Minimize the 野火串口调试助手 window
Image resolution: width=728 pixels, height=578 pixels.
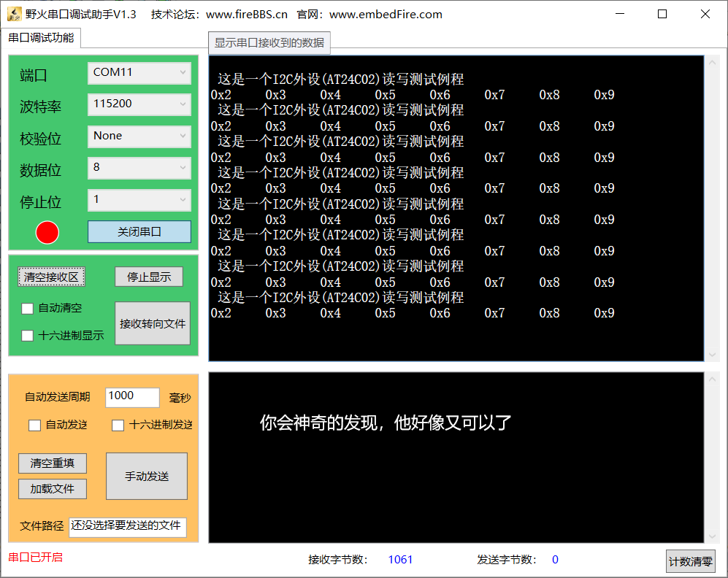620,14
